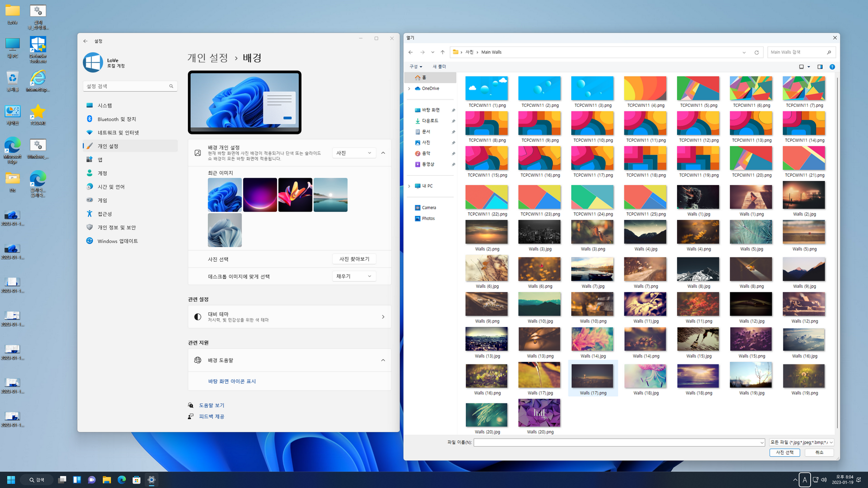Open the 앱 settings category
This screenshot has height=488, width=868.
tap(130, 160)
